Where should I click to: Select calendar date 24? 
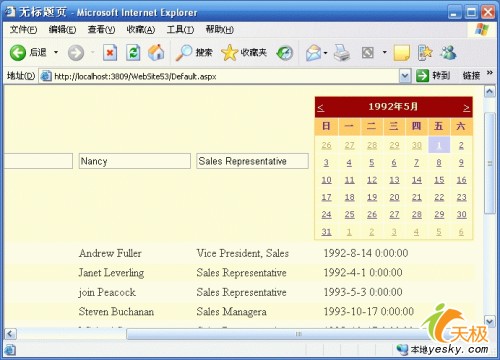point(326,214)
